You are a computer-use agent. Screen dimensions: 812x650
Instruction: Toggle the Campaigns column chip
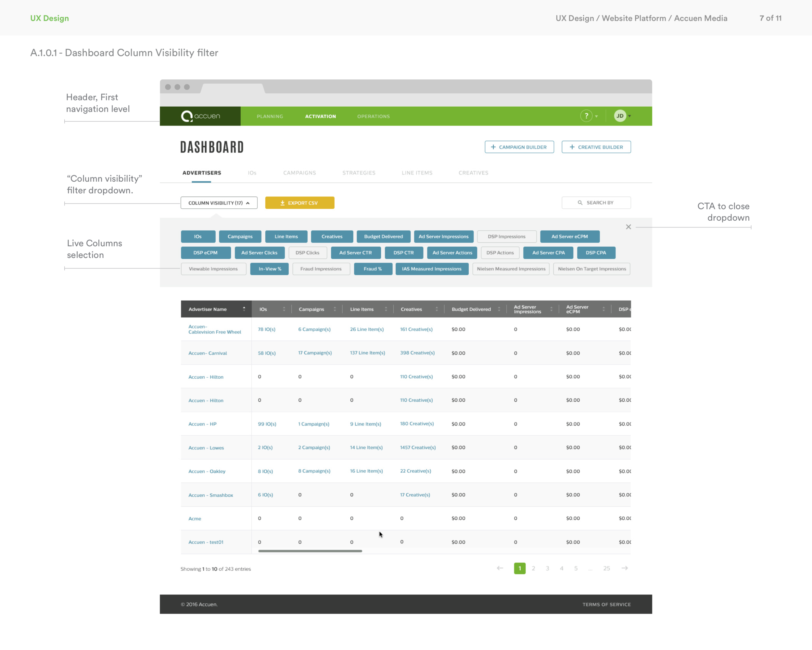point(240,237)
